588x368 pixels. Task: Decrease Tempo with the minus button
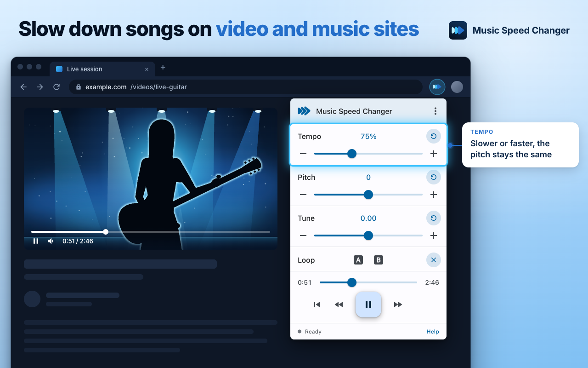coord(303,154)
